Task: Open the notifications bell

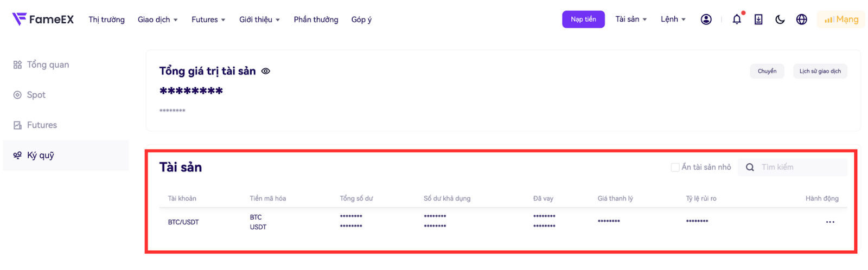Action: pyautogui.click(x=736, y=20)
